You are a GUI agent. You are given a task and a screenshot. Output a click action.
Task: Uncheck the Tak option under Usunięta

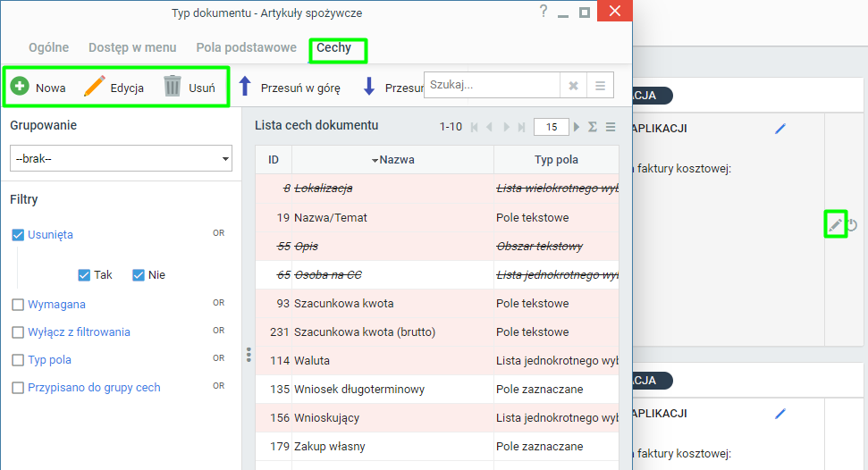[84, 275]
